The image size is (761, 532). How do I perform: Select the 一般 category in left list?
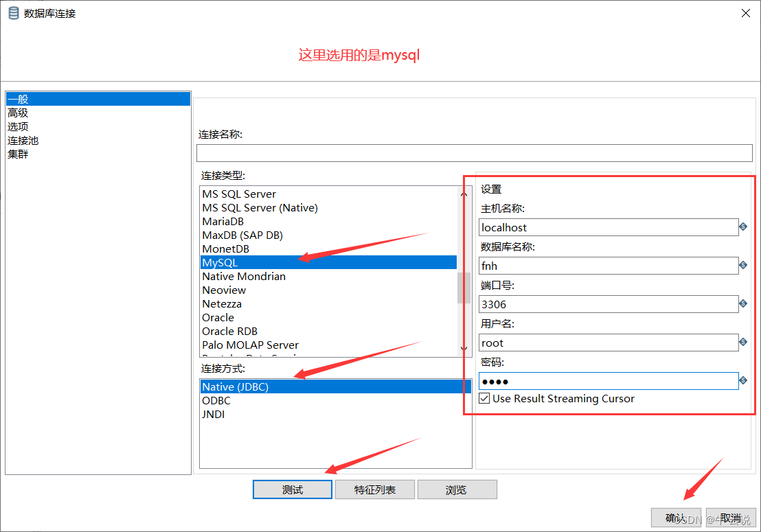pyautogui.click(x=98, y=99)
